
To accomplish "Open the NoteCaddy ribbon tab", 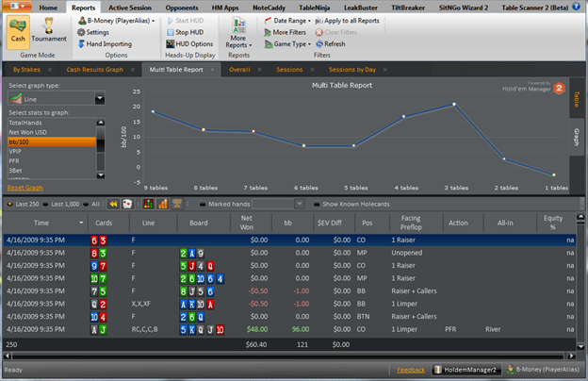I will pyautogui.click(x=269, y=8).
